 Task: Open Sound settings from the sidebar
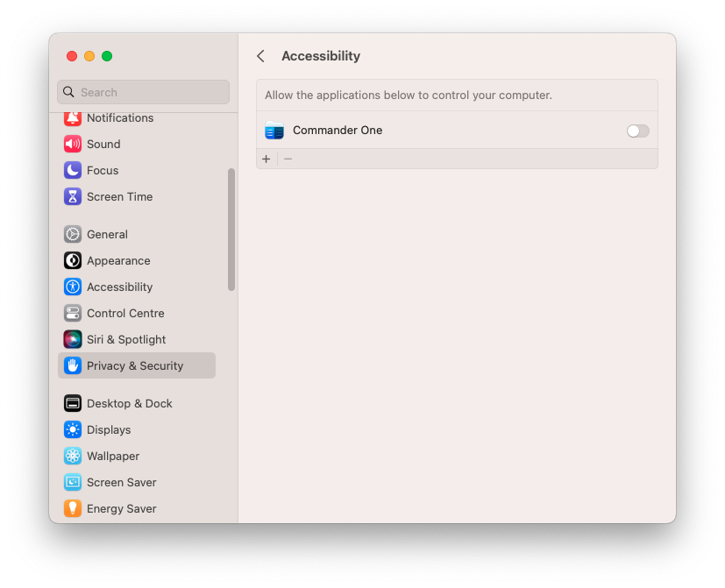(x=103, y=144)
